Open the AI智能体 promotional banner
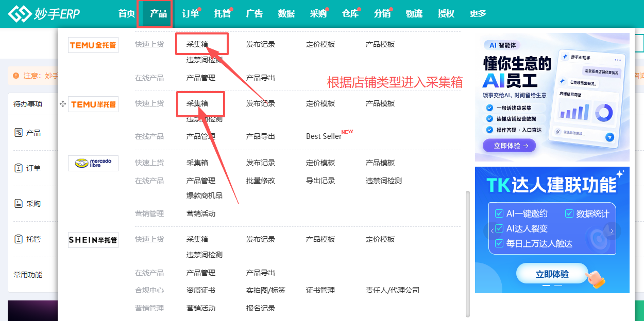The width and height of the screenshot is (644, 321). 552,97
